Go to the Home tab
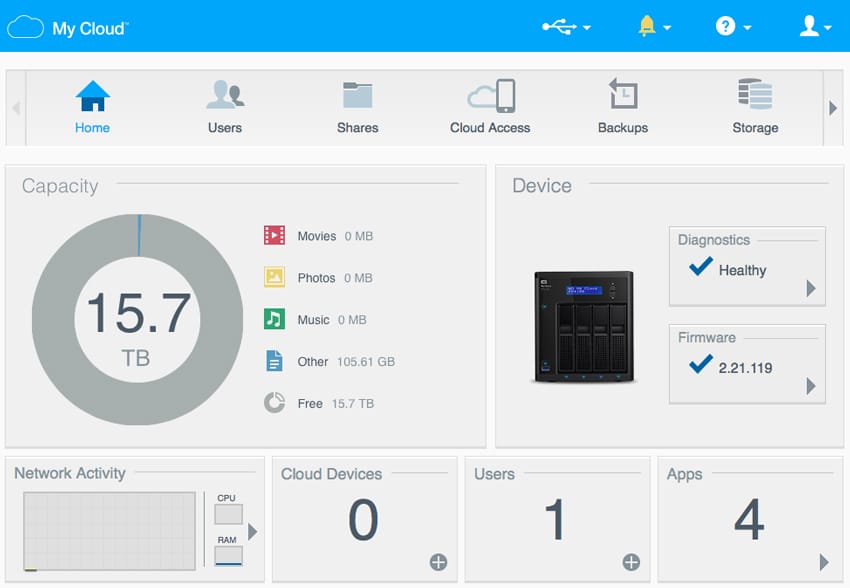 coord(92,107)
